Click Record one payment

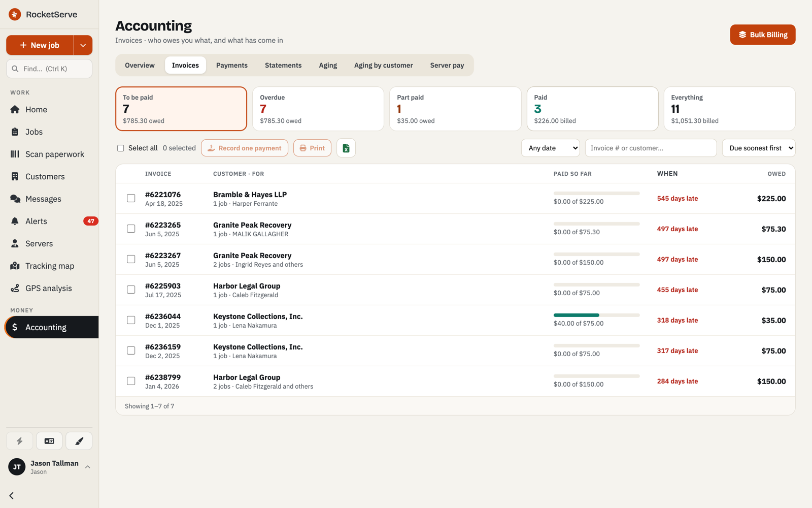(245, 148)
